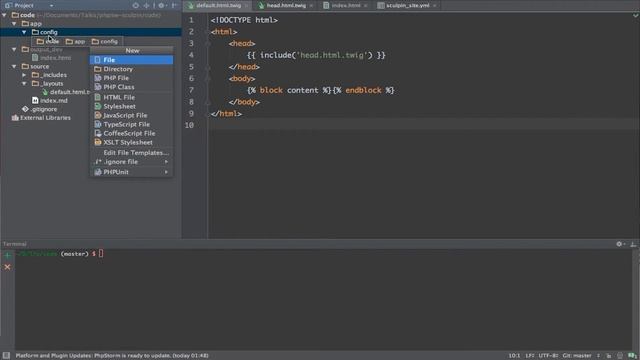Collapse the _layouts folder arrow

pos(24,84)
